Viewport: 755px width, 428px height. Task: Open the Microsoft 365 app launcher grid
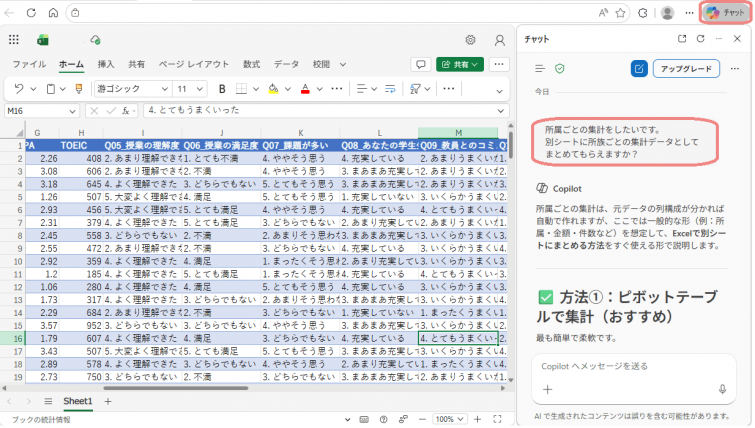click(14, 40)
